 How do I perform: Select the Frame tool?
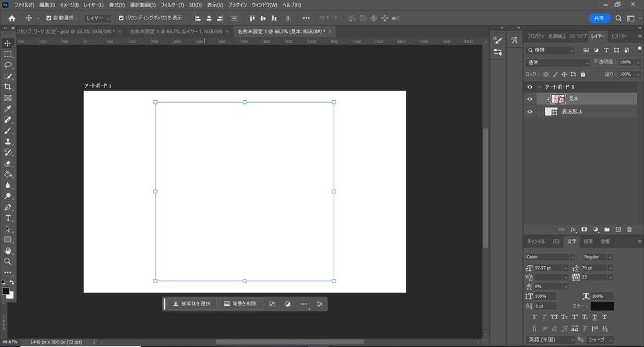(x=8, y=98)
